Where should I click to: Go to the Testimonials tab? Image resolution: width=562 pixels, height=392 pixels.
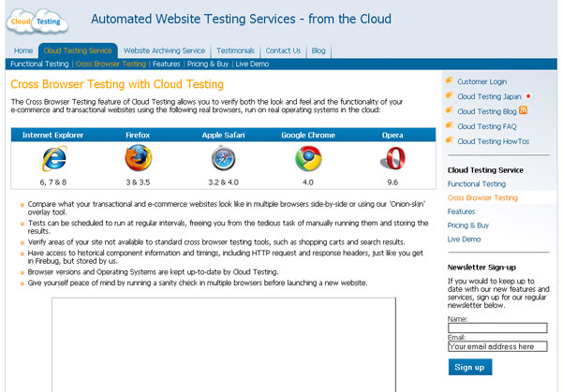[235, 51]
